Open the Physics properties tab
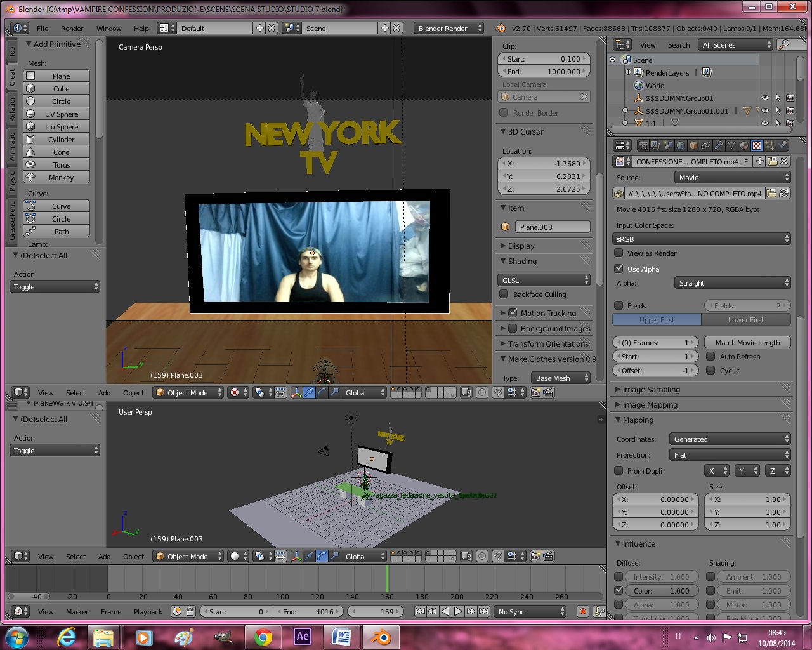Viewport: 812px width, 650px height. click(x=782, y=145)
